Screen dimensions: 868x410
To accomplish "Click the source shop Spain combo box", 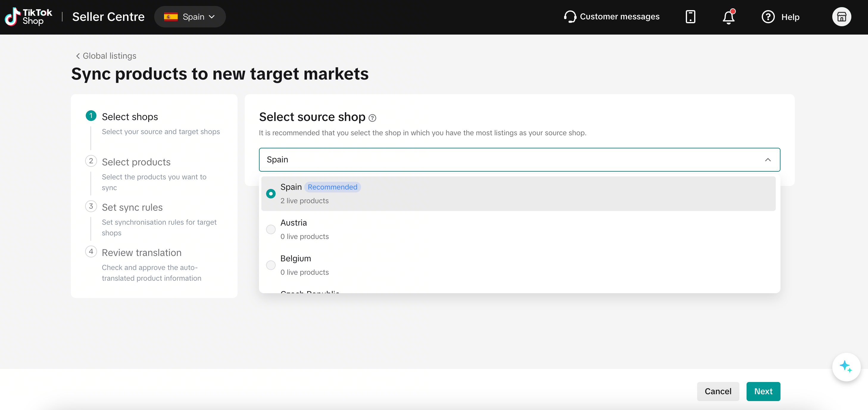I will [x=519, y=159].
